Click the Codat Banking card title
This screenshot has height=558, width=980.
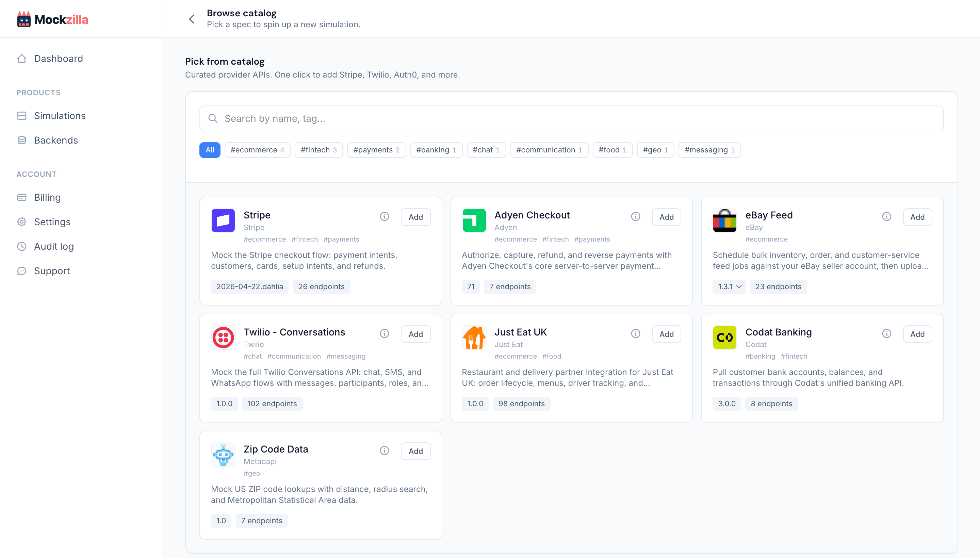(x=779, y=332)
